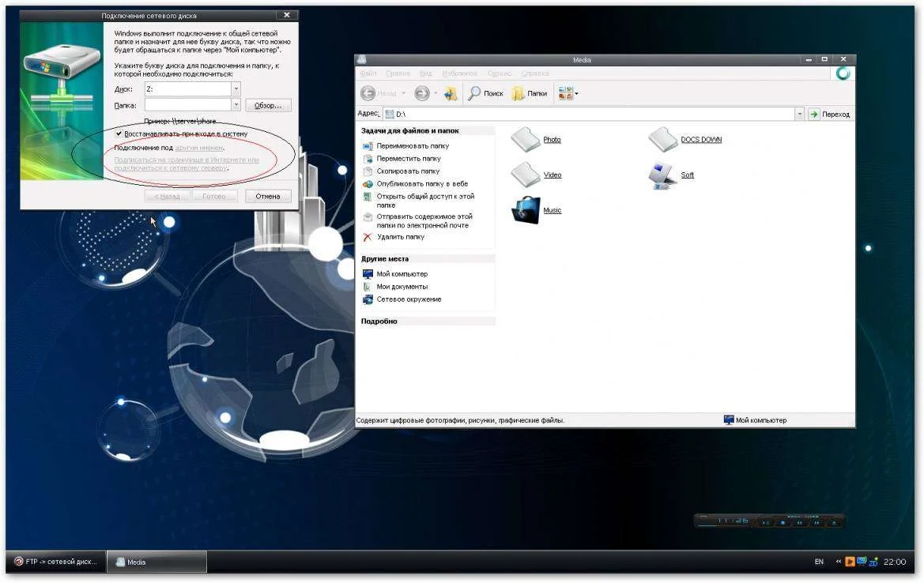Click the network monitor tray icon
The width and height of the screenshot is (924, 583).
862,561
